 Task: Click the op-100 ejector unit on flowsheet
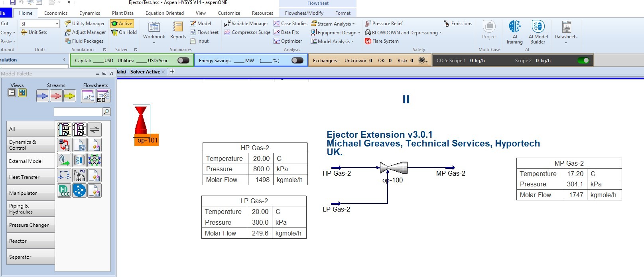point(393,168)
